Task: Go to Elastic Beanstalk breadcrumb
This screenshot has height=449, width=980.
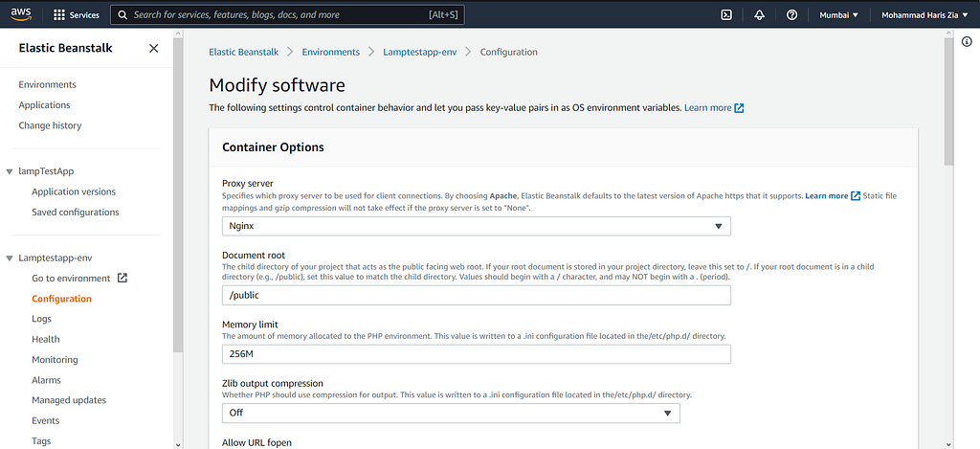Action: [243, 52]
